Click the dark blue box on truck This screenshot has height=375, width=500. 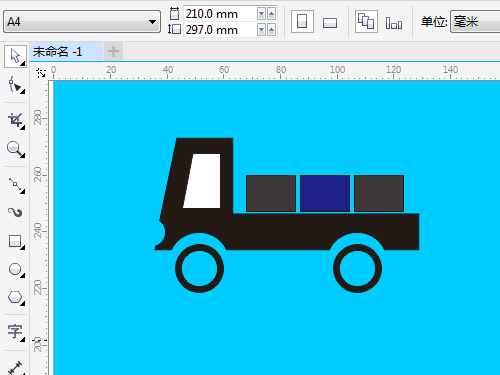click(325, 193)
